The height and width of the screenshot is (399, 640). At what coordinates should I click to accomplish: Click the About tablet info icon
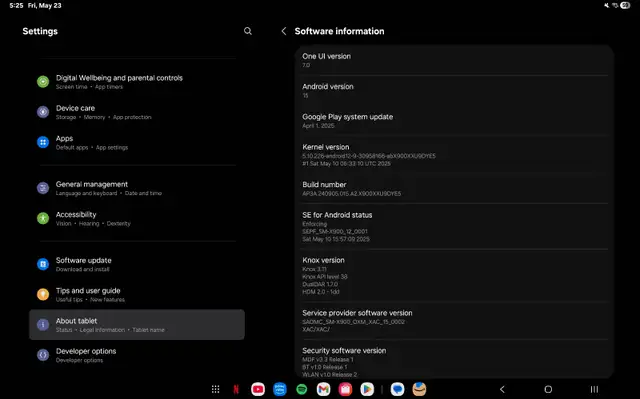[x=43, y=324]
